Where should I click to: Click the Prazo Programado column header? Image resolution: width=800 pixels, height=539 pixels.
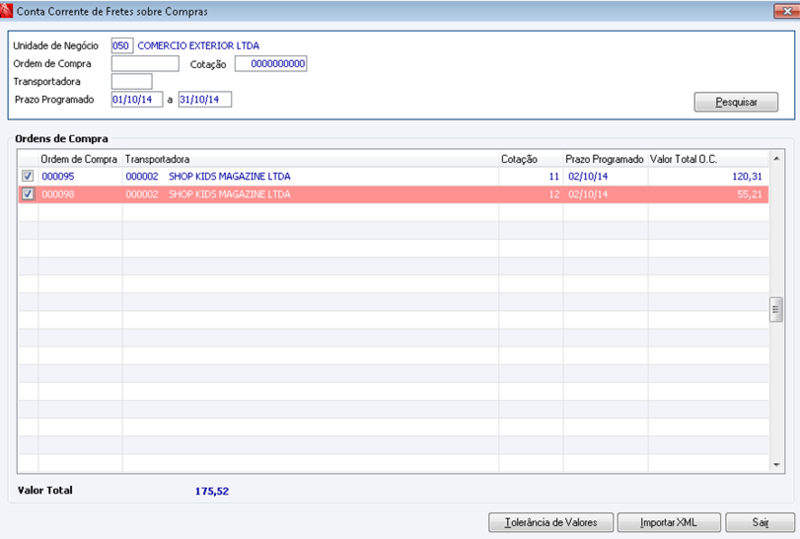[x=605, y=159]
